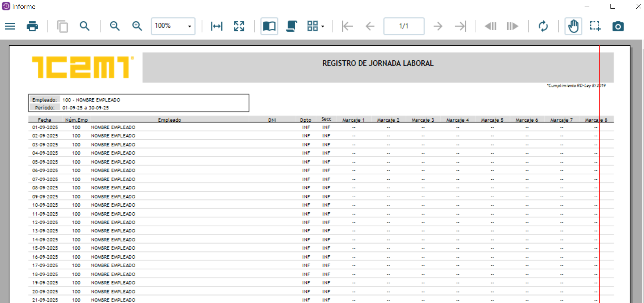Click the date 15-09-2025
Viewport: 644px width, 303px height.
pyautogui.click(x=45, y=248)
